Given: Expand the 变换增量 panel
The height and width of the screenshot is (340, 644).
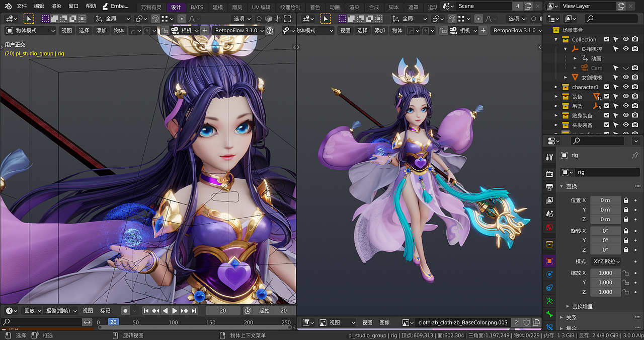Looking at the screenshot, I should (583, 306).
